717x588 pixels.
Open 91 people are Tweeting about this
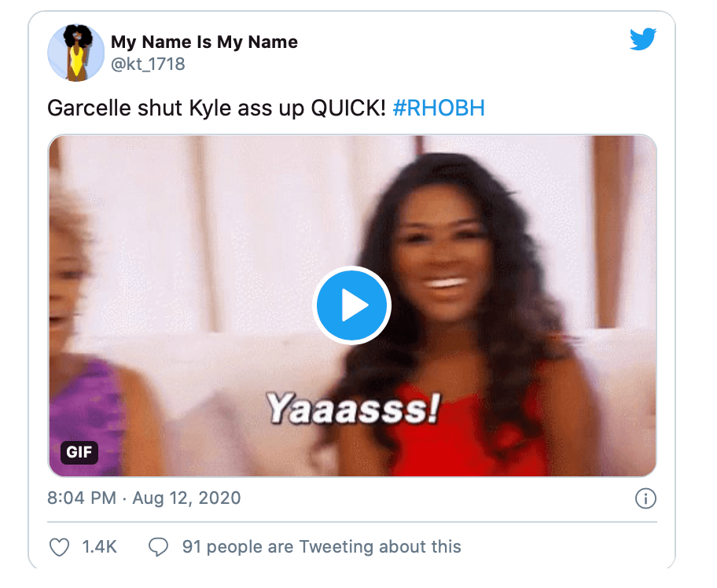point(322,547)
